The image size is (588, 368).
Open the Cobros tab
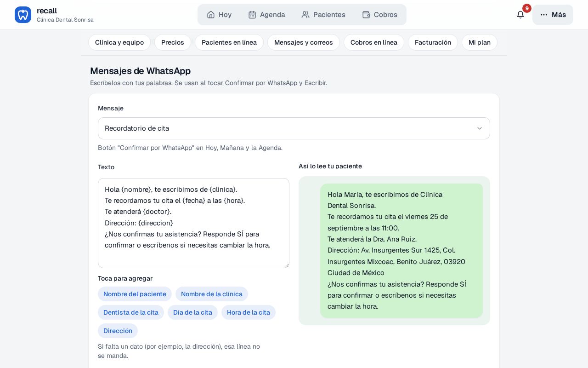pyautogui.click(x=379, y=15)
